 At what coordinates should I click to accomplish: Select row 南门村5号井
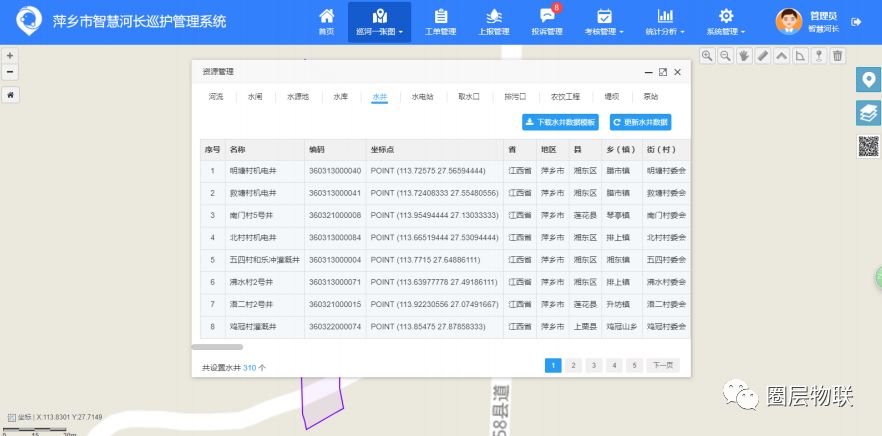445,215
